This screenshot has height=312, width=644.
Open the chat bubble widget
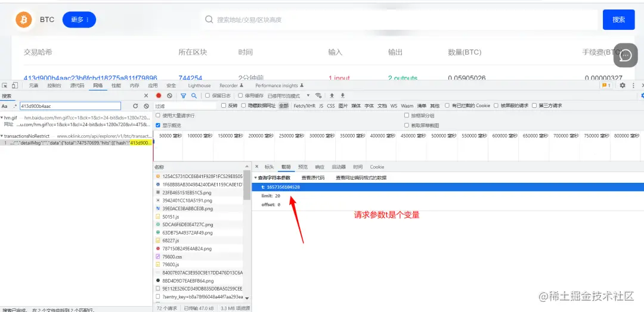626,55
